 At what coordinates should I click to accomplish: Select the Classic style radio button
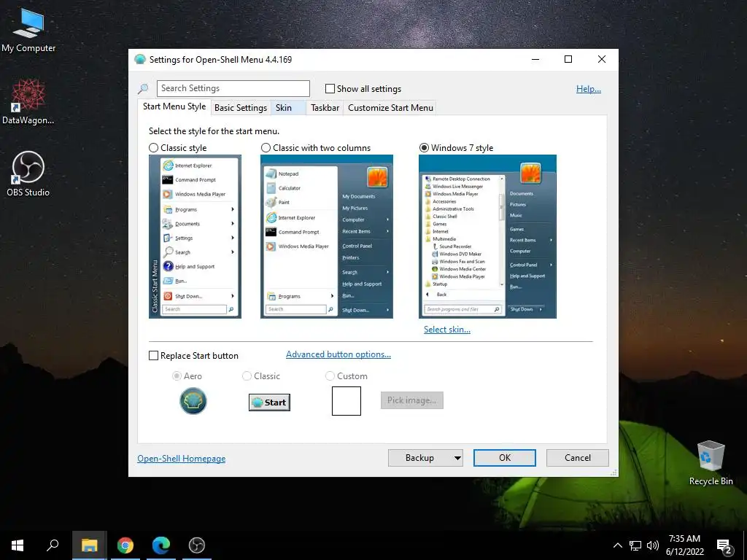coord(153,148)
